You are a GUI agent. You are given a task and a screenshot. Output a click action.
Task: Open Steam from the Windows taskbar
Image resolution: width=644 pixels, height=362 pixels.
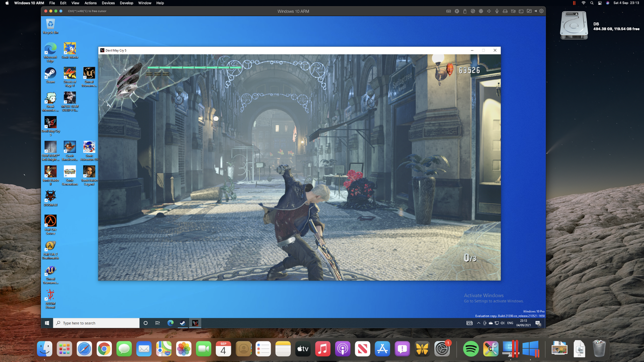(x=183, y=323)
